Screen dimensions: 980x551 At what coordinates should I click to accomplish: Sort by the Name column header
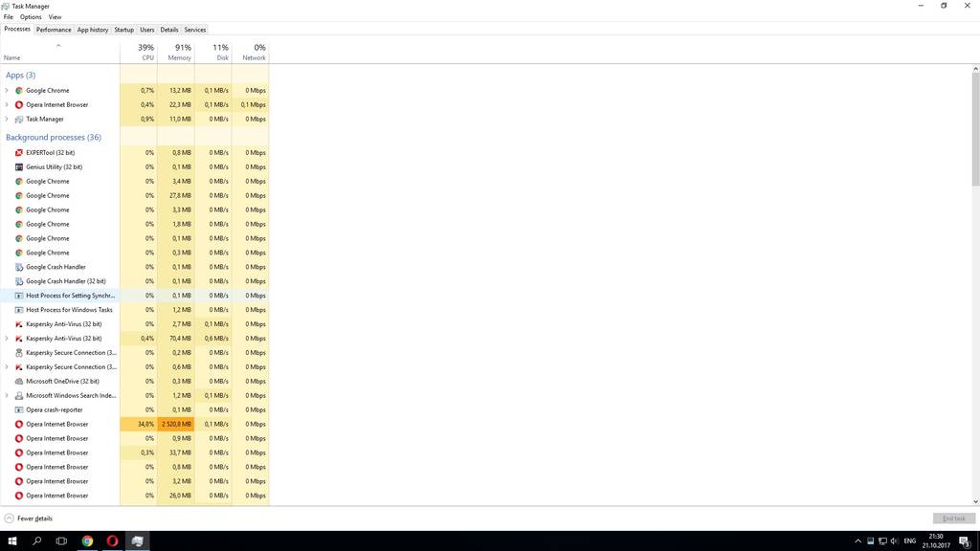tap(60, 52)
